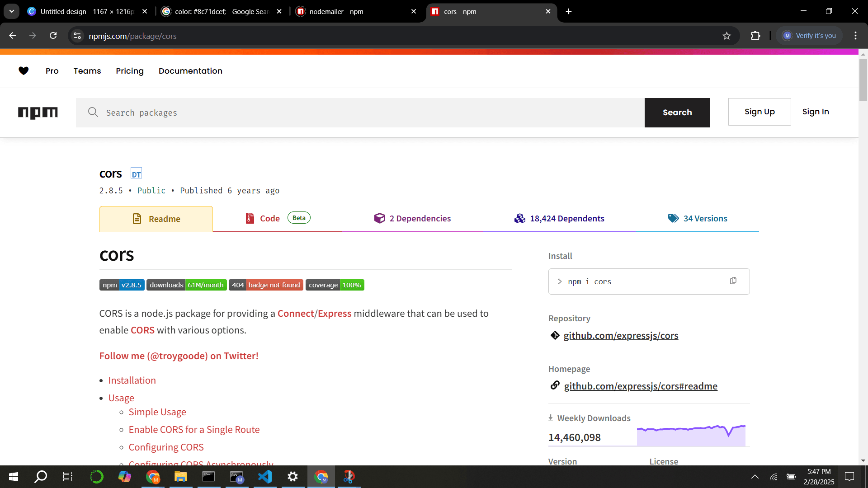The width and height of the screenshot is (868, 488).
Task: Open the 34 Versions tab
Action: (x=698, y=218)
